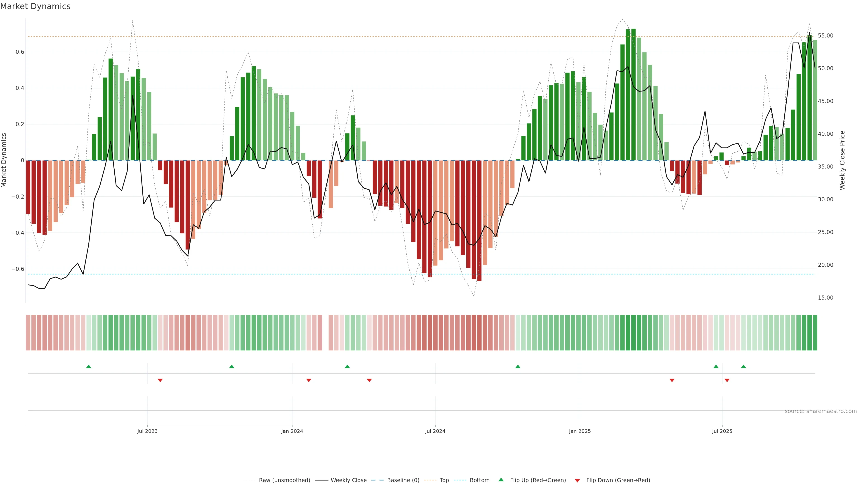The width and height of the screenshot is (868, 488).
Task: Click the Market Dynamics chart title
Action: [35, 6]
